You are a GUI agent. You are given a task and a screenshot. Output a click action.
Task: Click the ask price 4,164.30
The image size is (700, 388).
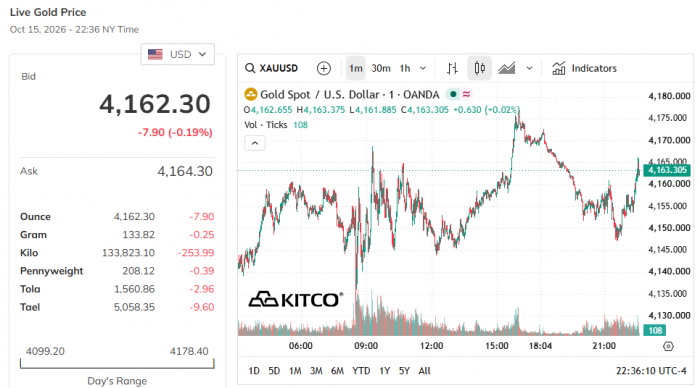tap(185, 171)
